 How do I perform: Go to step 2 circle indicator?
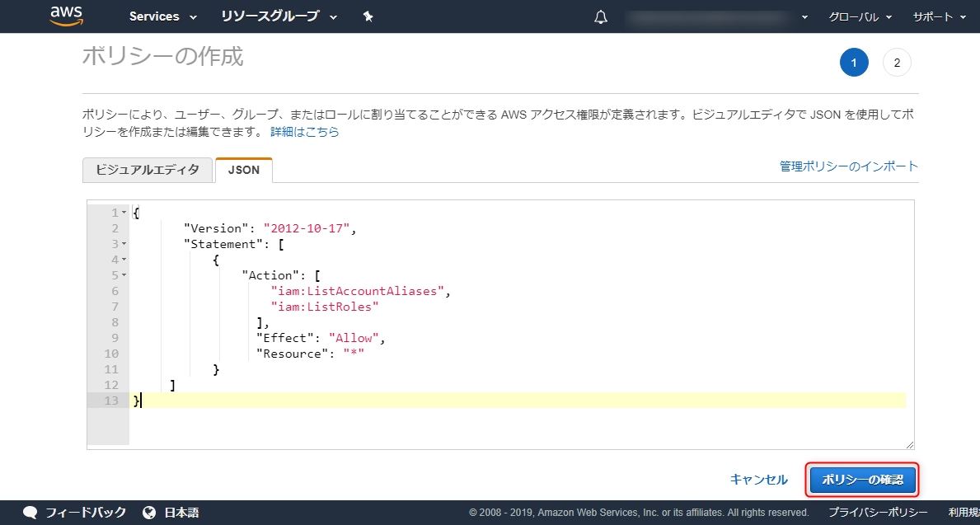tap(897, 62)
